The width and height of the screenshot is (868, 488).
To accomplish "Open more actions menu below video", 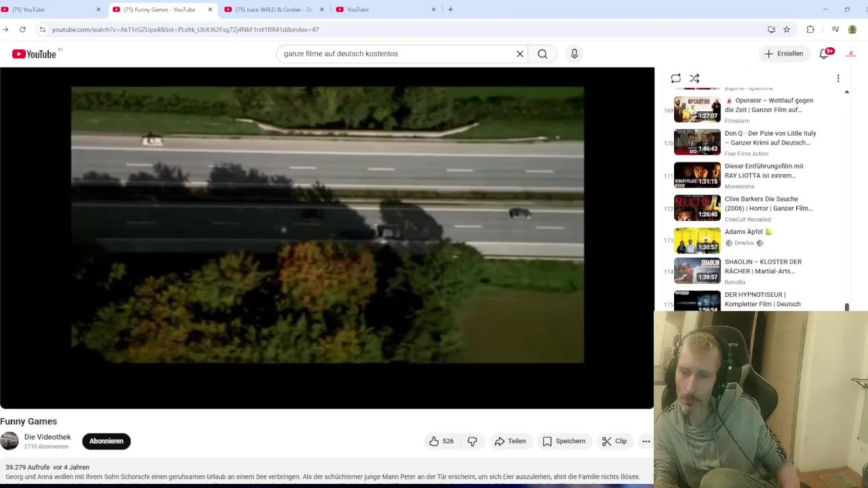I will pos(646,441).
